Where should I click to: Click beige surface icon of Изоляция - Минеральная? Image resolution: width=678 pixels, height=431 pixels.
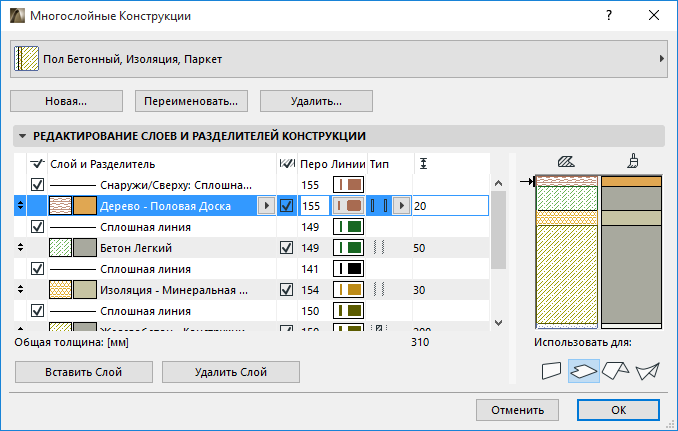[85, 290]
